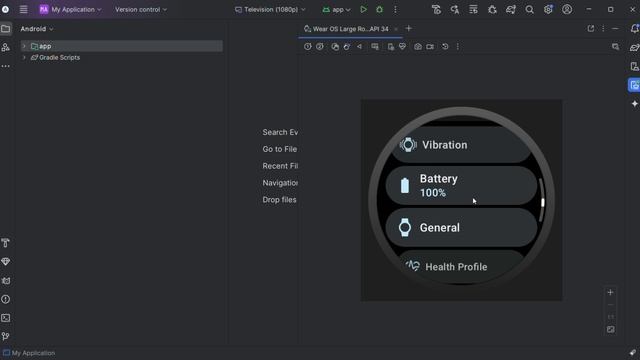Open IDE settings gear icon
640x360 pixels.
pyautogui.click(x=548, y=9)
